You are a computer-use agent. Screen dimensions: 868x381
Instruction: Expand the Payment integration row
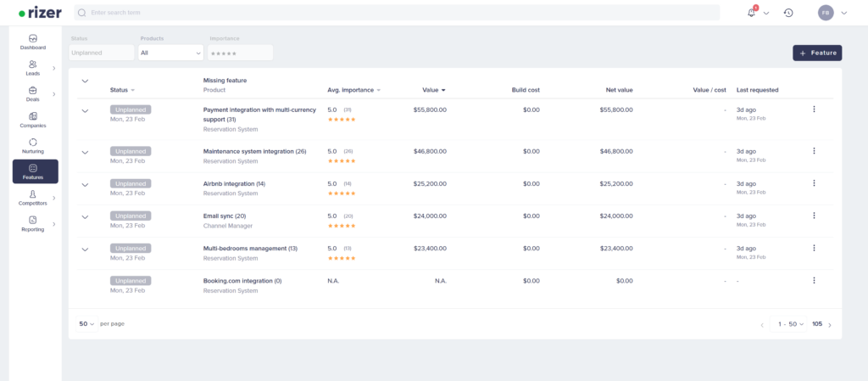(x=85, y=111)
